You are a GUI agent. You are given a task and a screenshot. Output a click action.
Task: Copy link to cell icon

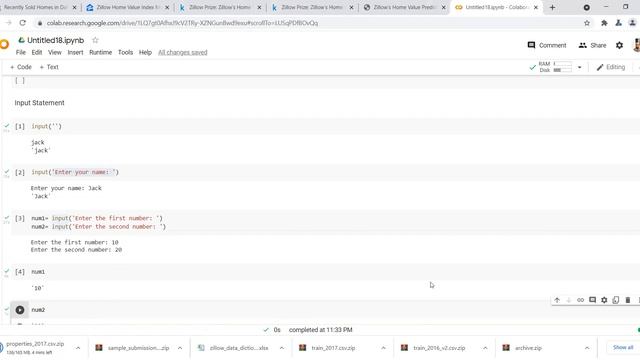coord(580,300)
